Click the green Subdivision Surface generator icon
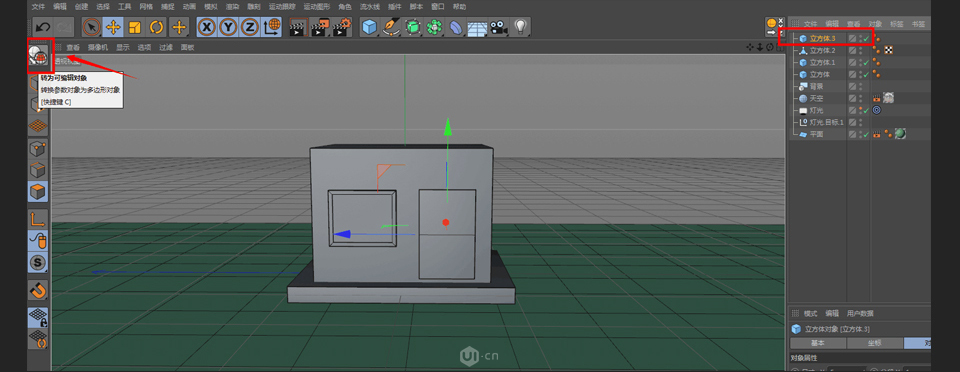 (413, 27)
